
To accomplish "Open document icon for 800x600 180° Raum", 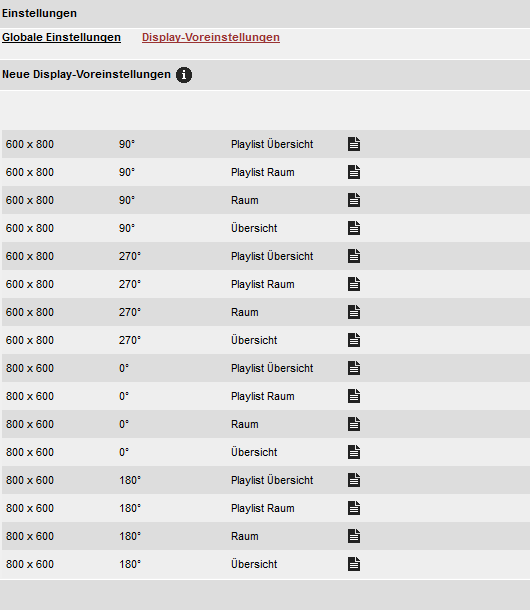I will (354, 536).
